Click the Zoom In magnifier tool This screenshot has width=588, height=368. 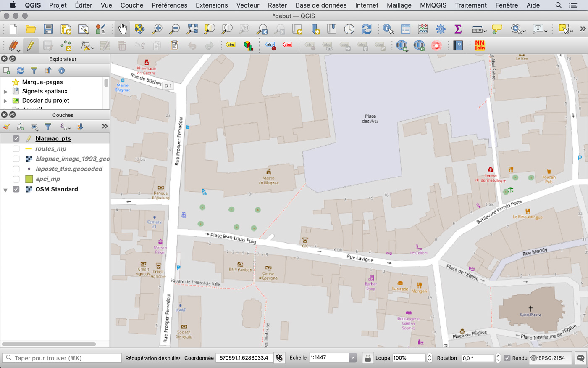[x=157, y=29]
